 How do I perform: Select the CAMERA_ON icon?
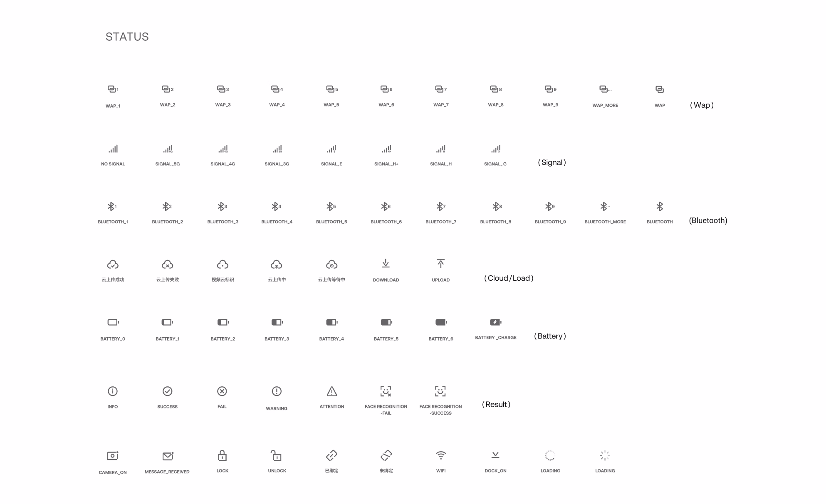(113, 456)
